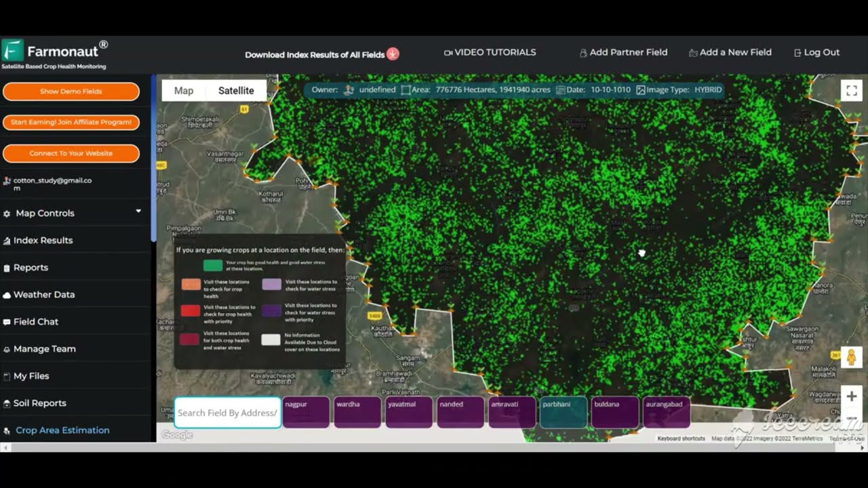Click Add Partner Field link
The height and width of the screenshot is (488, 868).
pyautogui.click(x=629, y=52)
